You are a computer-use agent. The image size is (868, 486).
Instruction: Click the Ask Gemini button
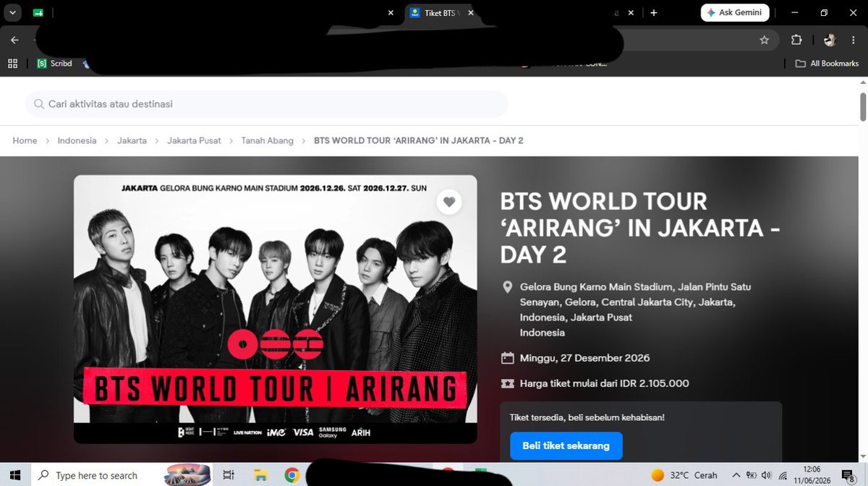[x=734, y=12]
